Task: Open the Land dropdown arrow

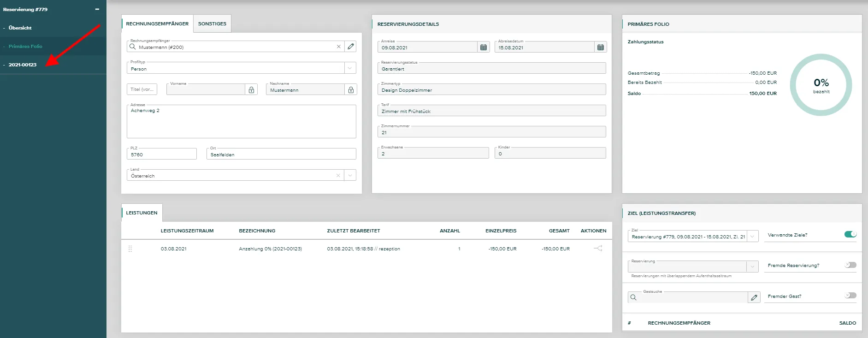Action: click(x=350, y=176)
